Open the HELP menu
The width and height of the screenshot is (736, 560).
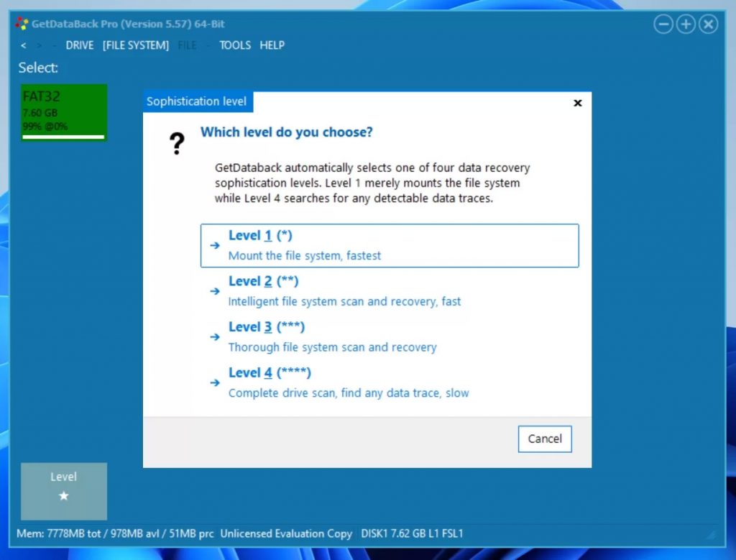(272, 45)
